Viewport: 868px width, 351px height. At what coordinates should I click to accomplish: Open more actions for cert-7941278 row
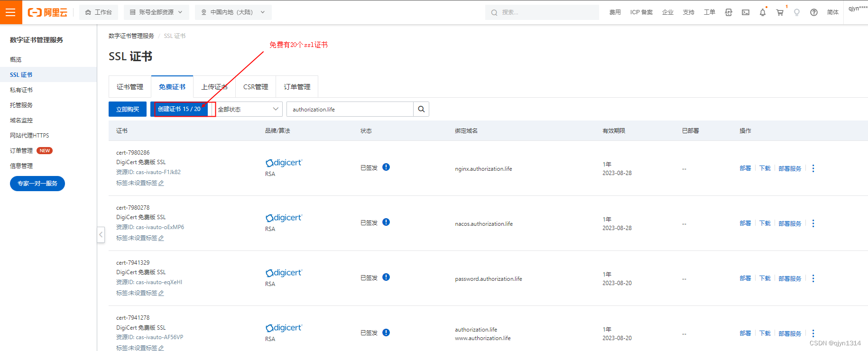pos(813,333)
